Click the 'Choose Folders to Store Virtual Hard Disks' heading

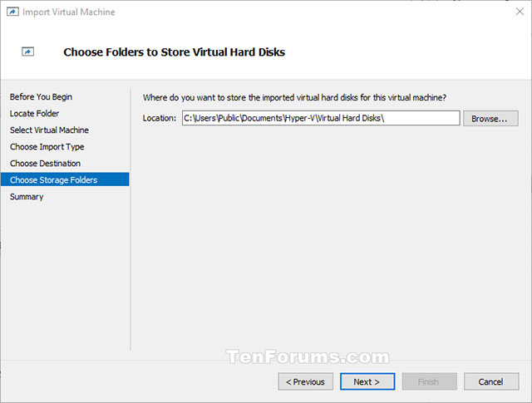tap(174, 52)
